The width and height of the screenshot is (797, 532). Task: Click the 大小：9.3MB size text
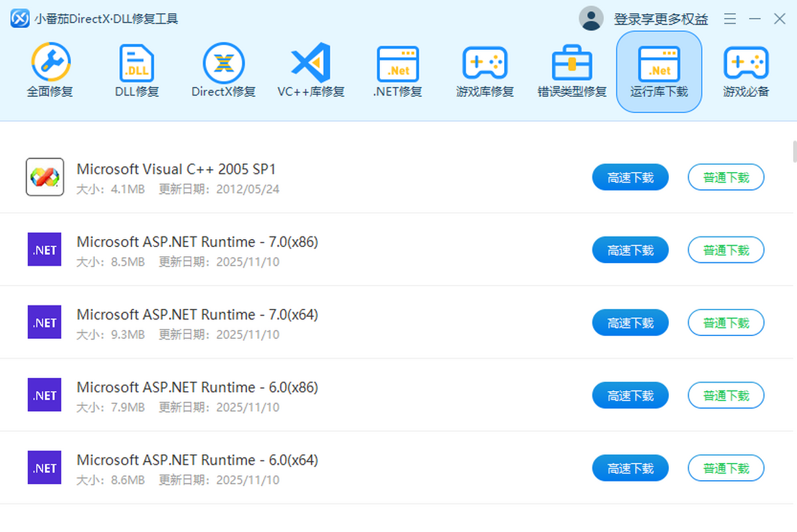click(110, 335)
